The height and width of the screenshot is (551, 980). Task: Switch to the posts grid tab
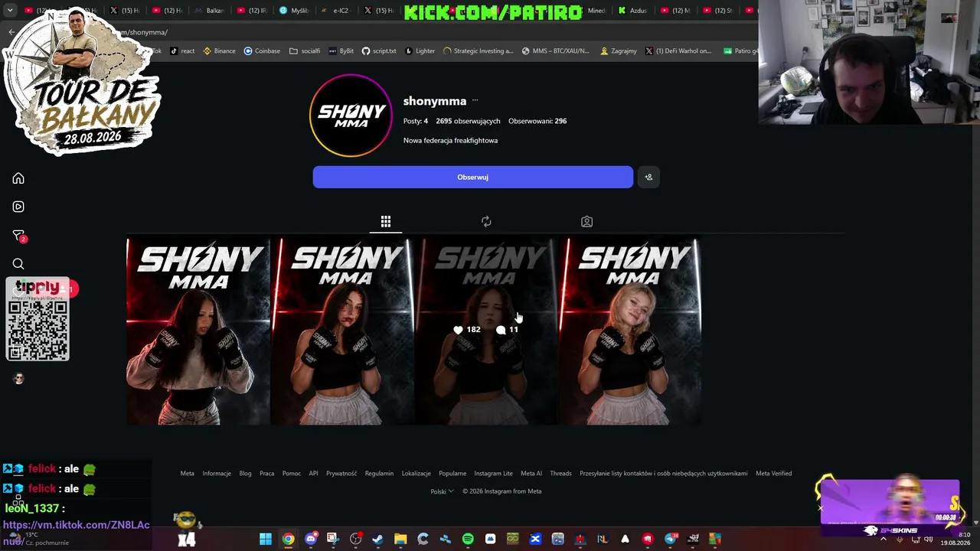386,222
